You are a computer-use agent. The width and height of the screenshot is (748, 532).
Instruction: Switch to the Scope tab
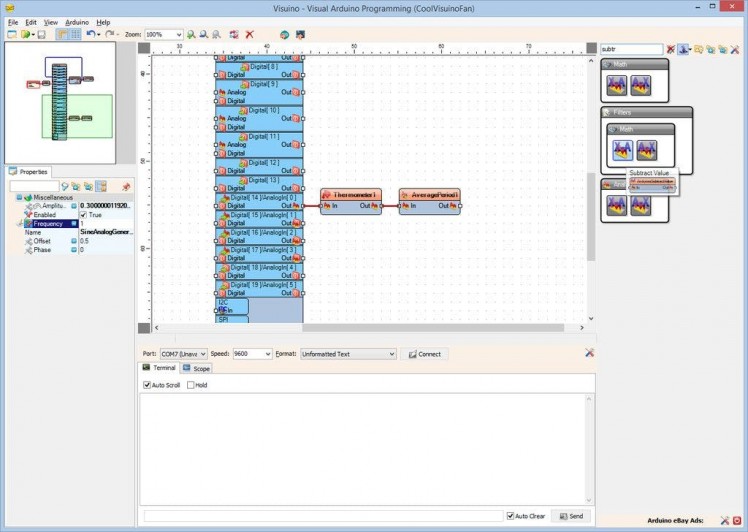click(x=197, y=369)
